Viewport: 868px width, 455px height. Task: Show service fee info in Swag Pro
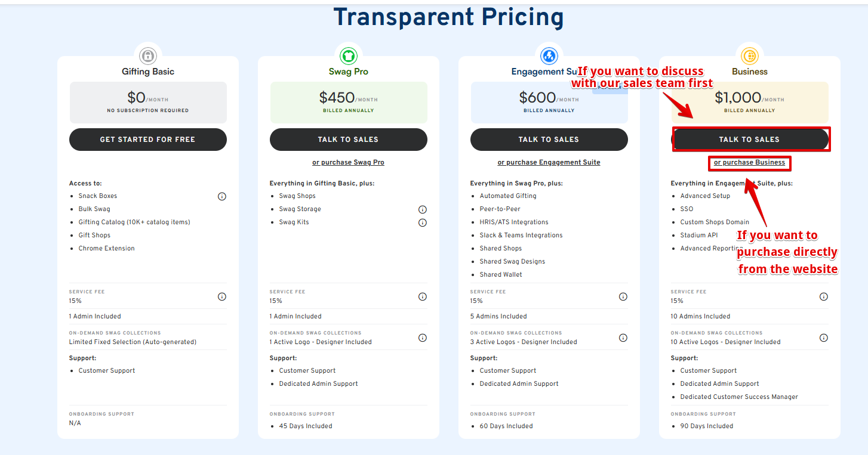coord(423,296)
